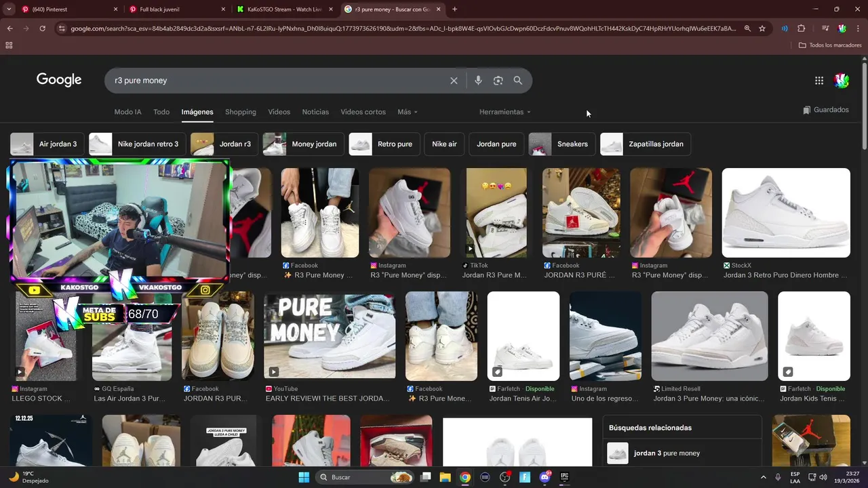Open the Farfetch Jordan Tenis Air Jo... link

pyautogui.click(x=522, y=399)
